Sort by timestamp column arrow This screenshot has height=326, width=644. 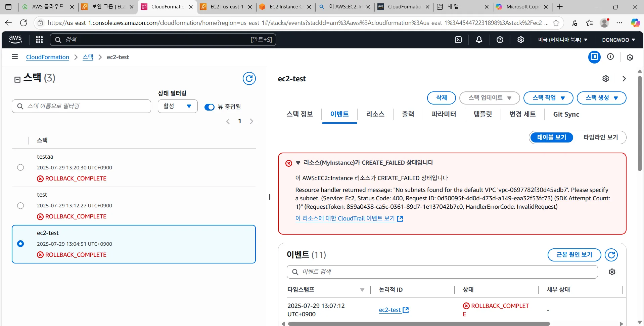pos(362,290)
